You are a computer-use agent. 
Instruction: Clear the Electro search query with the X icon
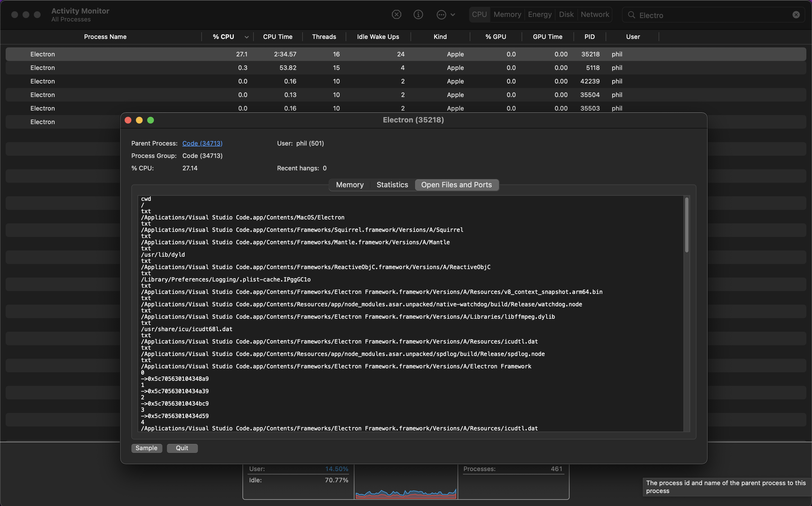pos(796,15)
